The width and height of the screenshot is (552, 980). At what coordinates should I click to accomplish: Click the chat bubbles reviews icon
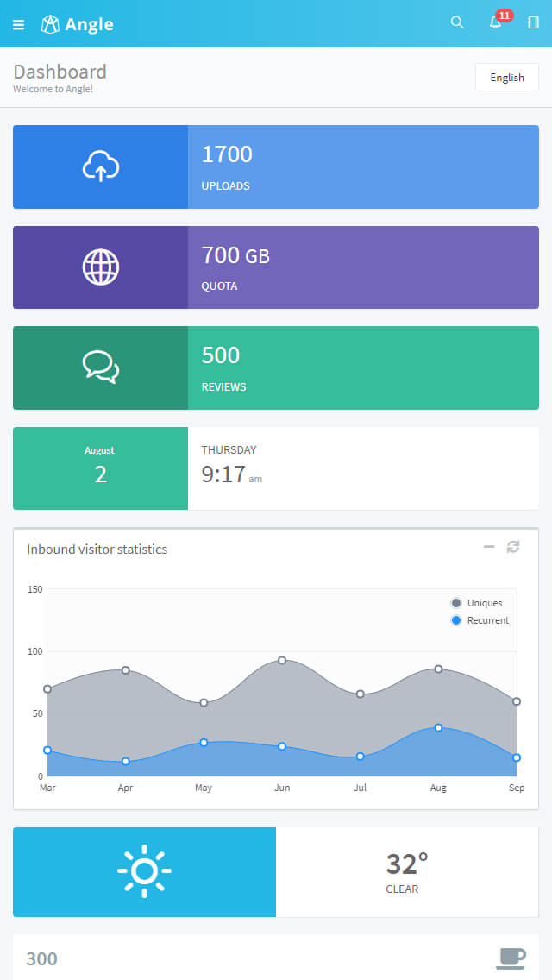click(x=101, y=367)
